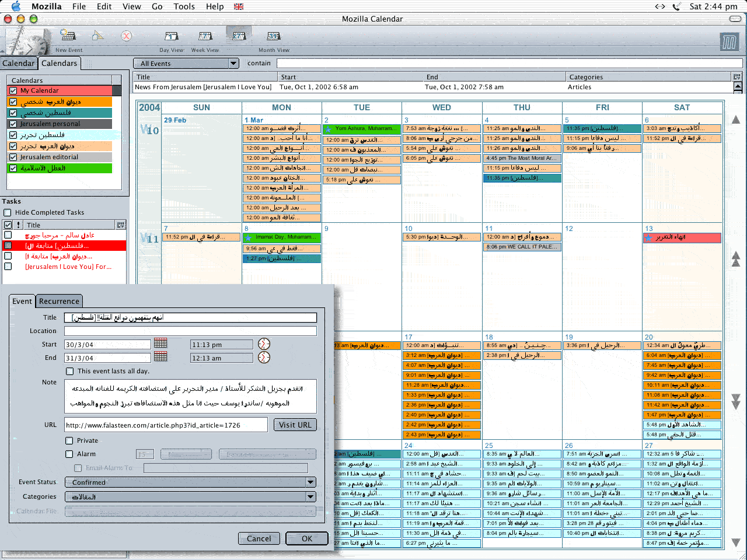Enable 'This event lasts all day'
The image size is (747, 560).
click(x=70, y=371)
